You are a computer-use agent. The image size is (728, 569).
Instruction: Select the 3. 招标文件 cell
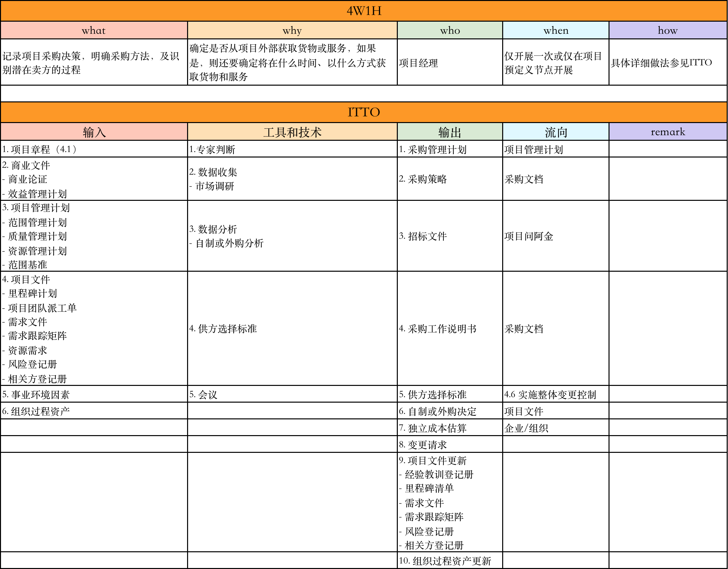tap(450, 236)
